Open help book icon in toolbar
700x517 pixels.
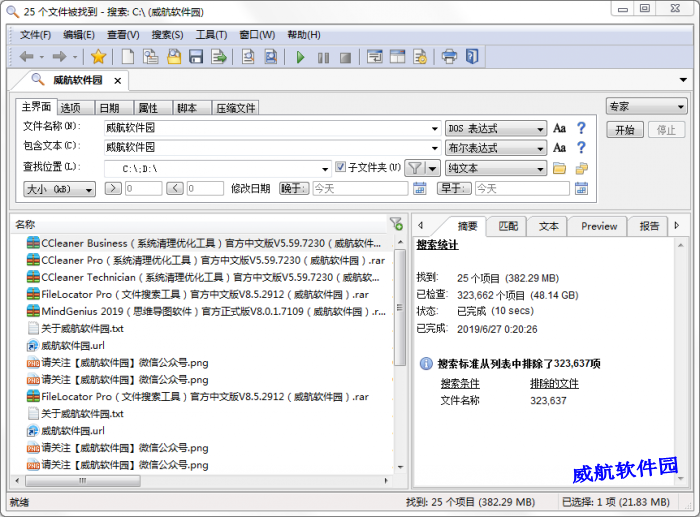472,57
